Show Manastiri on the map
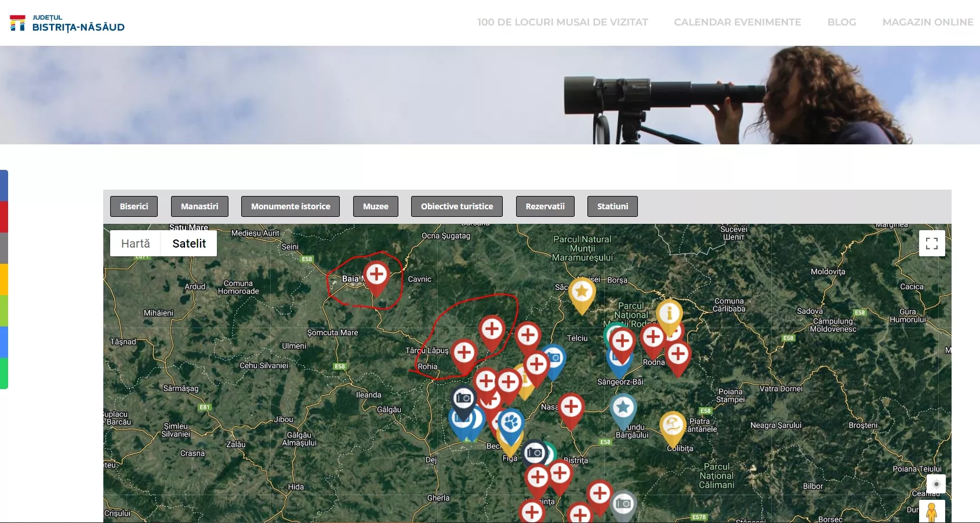 pos(199,206)
